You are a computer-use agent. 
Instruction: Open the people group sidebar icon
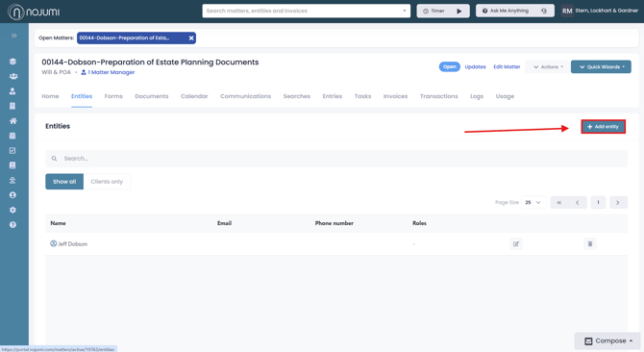[x=13, y=76]
